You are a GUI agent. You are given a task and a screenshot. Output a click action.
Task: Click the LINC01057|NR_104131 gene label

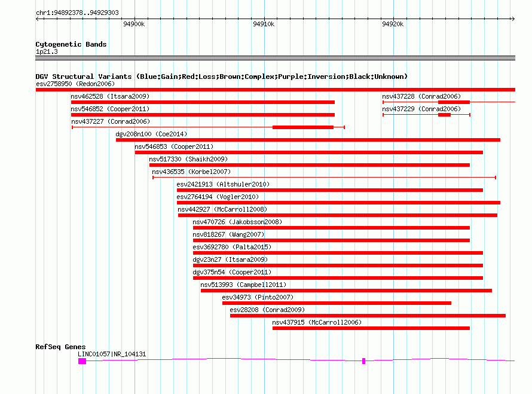pyautogui.click(x=112, y=354)
